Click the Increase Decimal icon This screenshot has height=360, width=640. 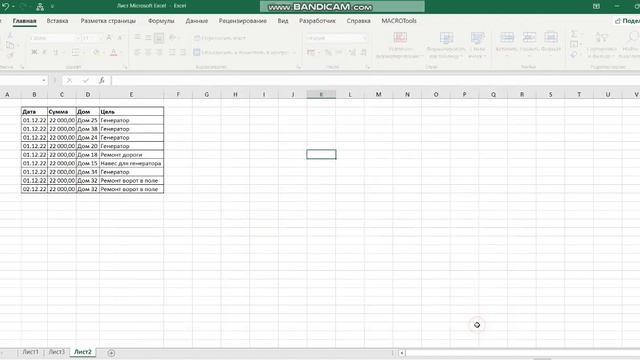click(352, 52)
